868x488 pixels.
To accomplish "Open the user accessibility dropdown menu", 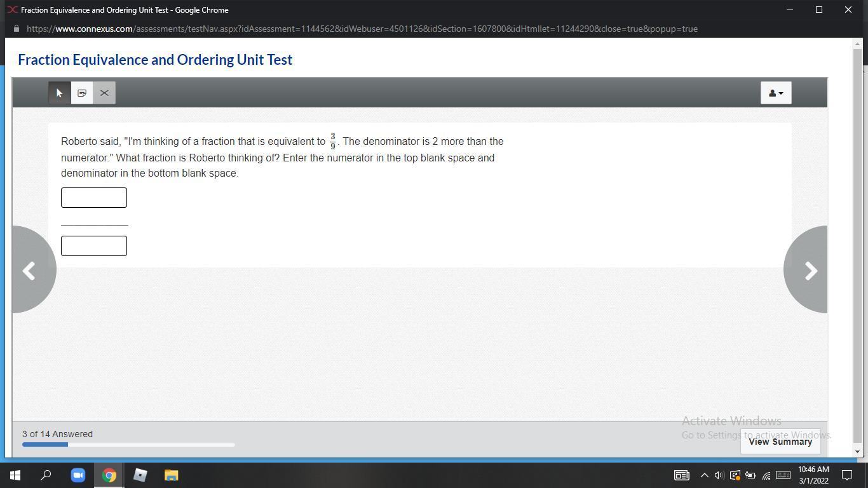I will pyautogui.click(x=775, y=93).
